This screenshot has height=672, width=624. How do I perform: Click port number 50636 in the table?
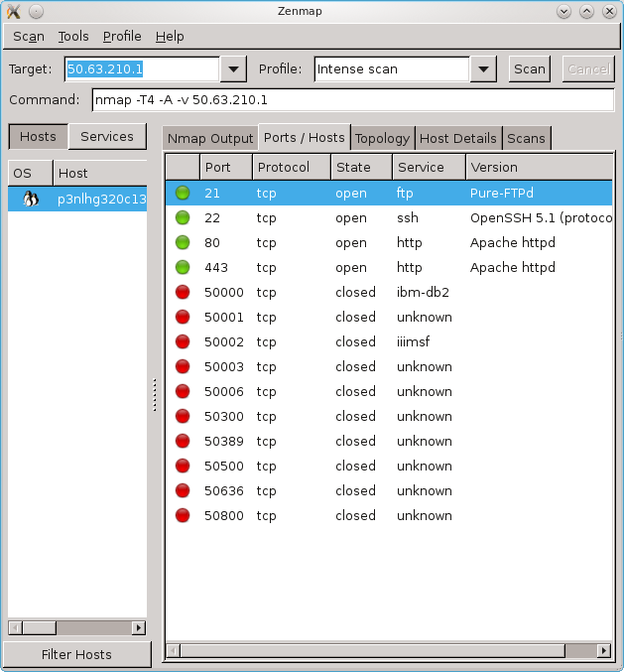[223, 490]
